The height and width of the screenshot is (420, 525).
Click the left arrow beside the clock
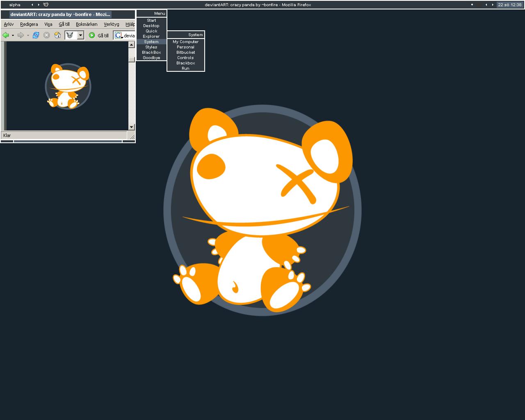pos(486,5)
